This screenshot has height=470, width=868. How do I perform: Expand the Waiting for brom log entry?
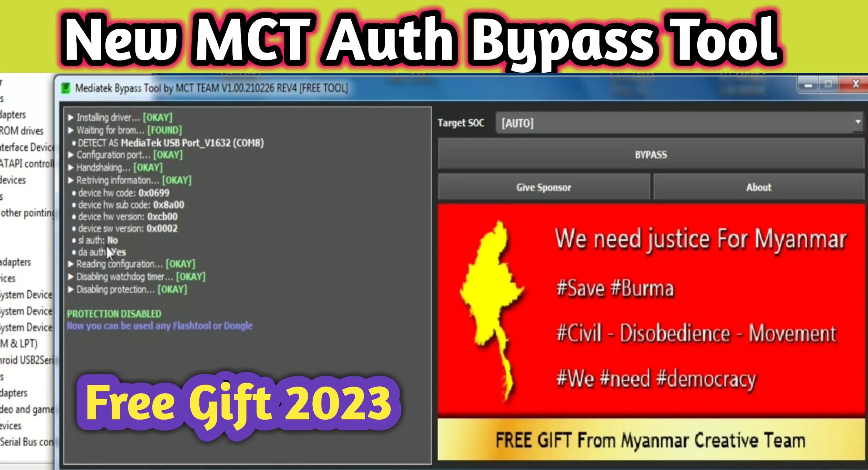point(70,130)
